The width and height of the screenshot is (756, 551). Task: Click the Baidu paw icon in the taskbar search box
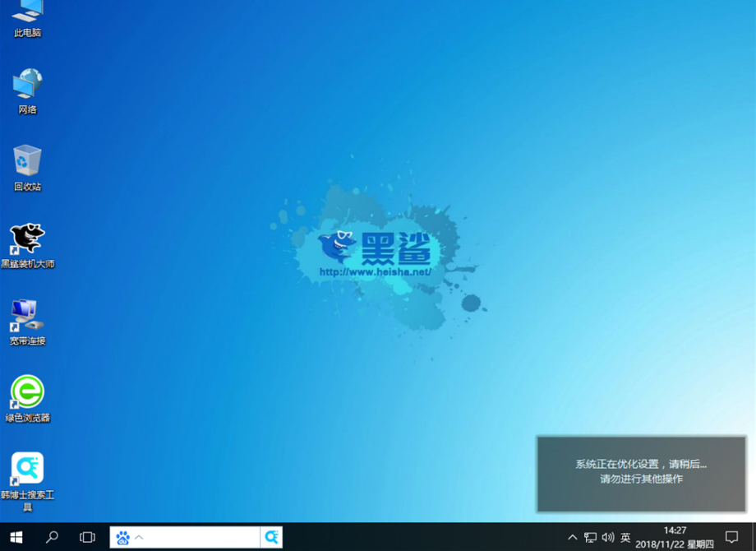point(123,537)
